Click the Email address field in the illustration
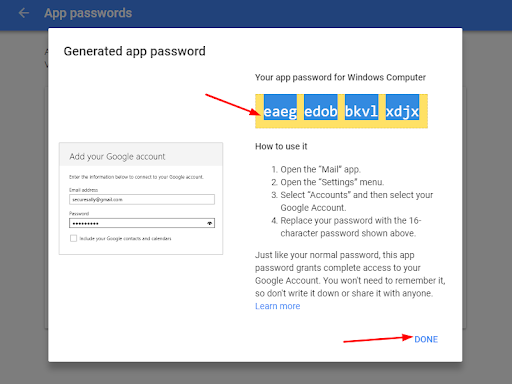This screenshot has height=384, width=512. tap(142, 199)
